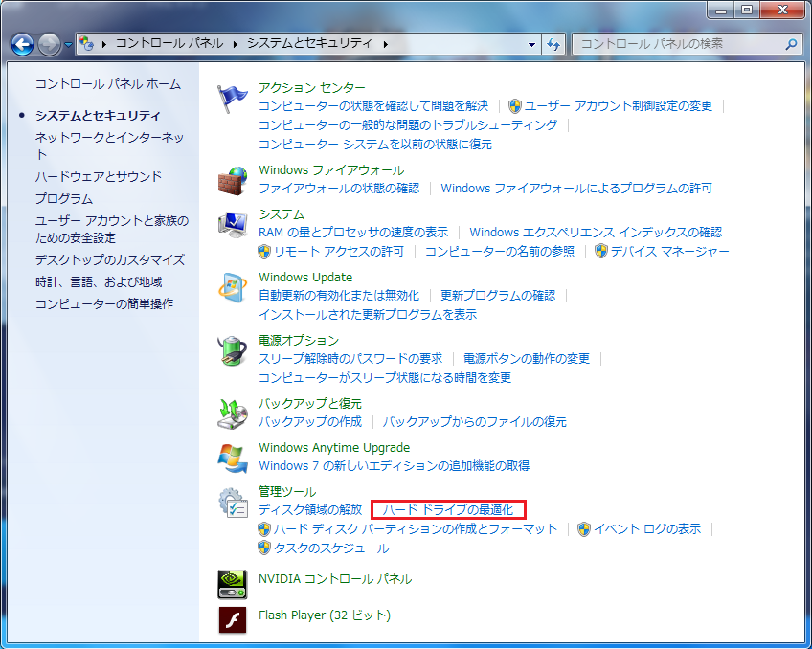Viewport: 812px width, 649px height.
Task: Click the Flash Player icon
Action: pos(232,620)
